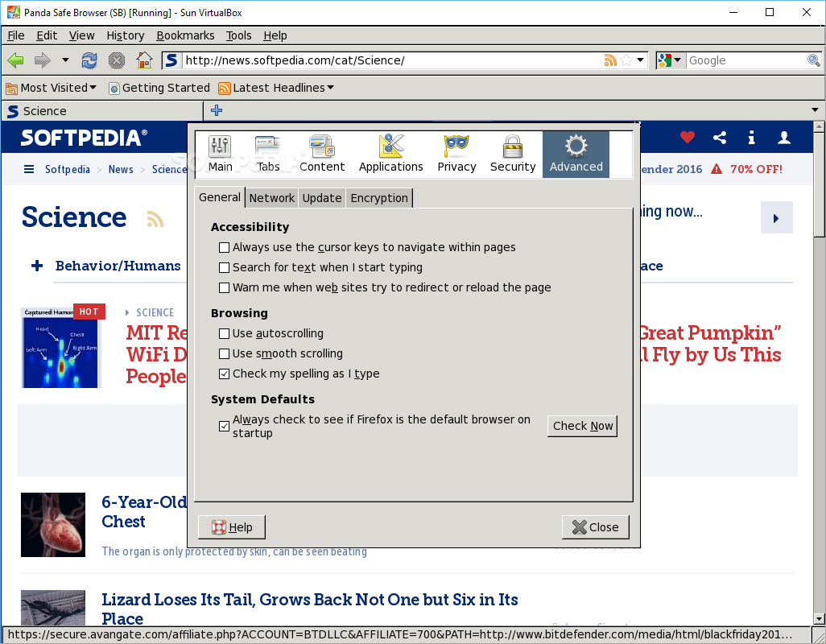Click the Softpedia user account icon

click(784, 138)
